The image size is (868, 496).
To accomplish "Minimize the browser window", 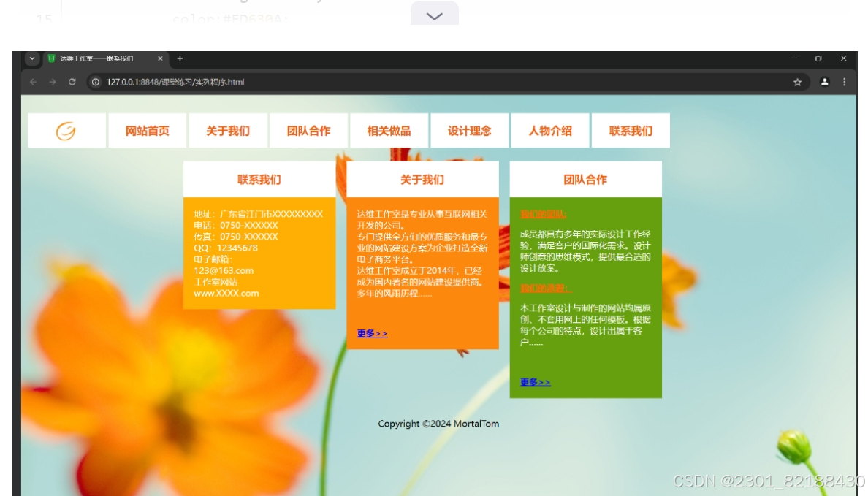I will tap(794, 58).
